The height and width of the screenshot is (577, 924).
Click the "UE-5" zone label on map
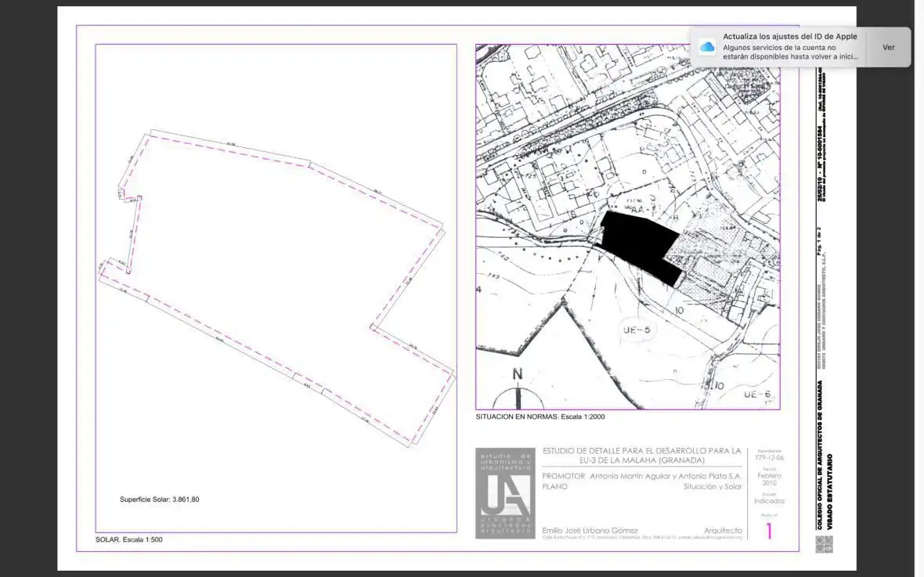pos(637,330)
